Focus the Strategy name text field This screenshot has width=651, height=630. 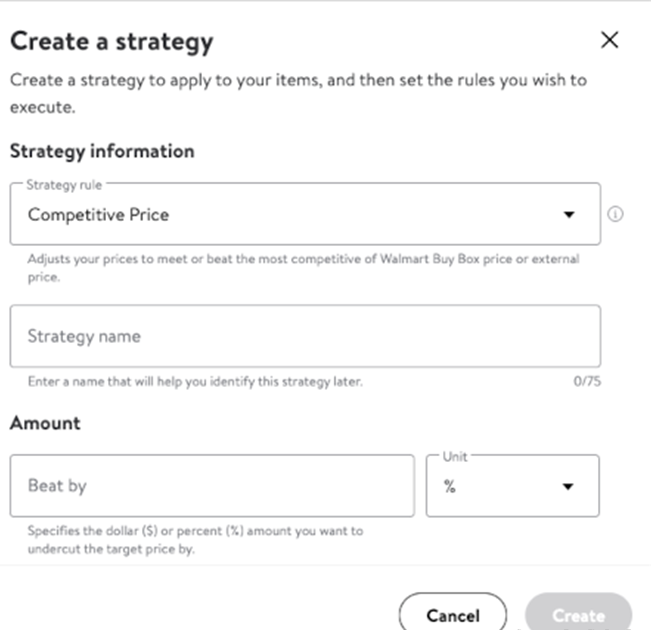[305, 336]
